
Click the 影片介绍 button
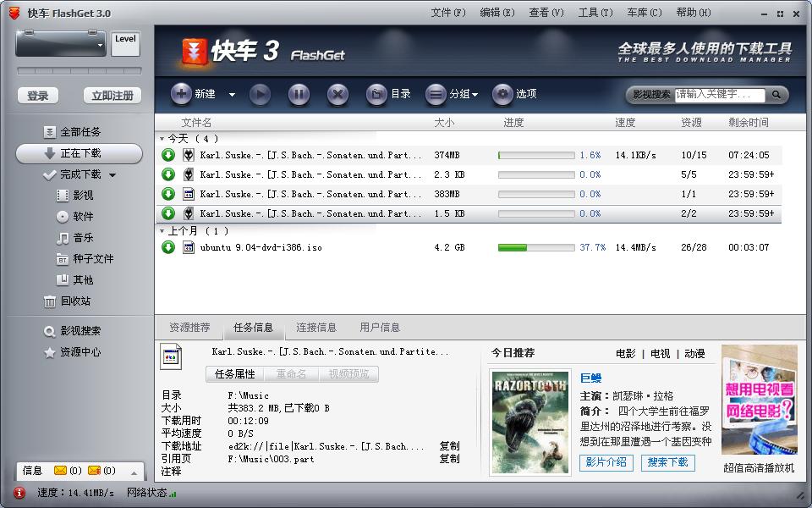point(606,462)
